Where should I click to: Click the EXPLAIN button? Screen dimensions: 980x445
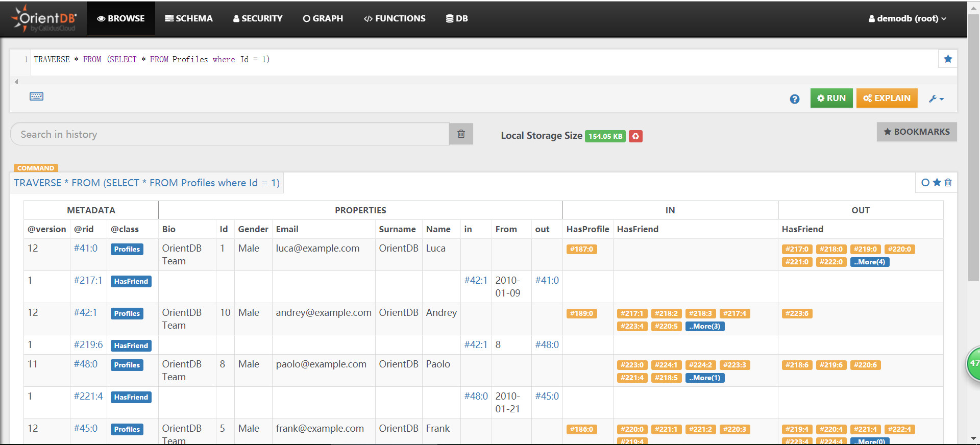(x=887, y=98)
